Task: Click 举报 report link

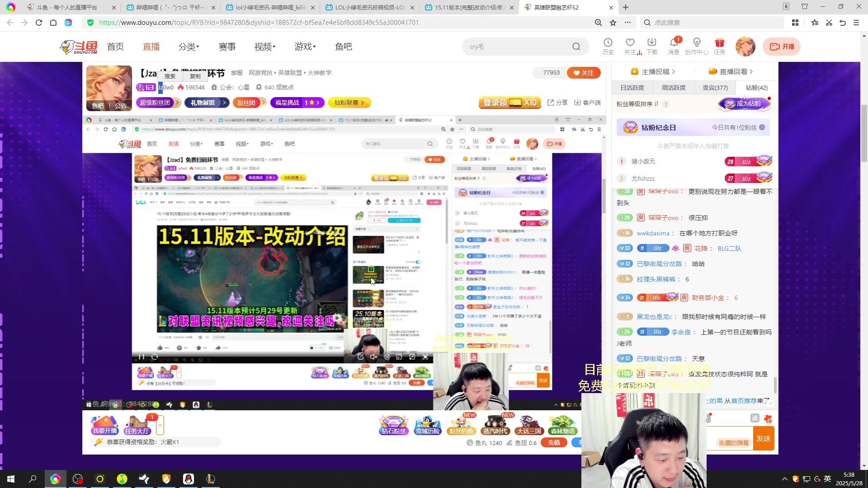Action: point(237,73)
